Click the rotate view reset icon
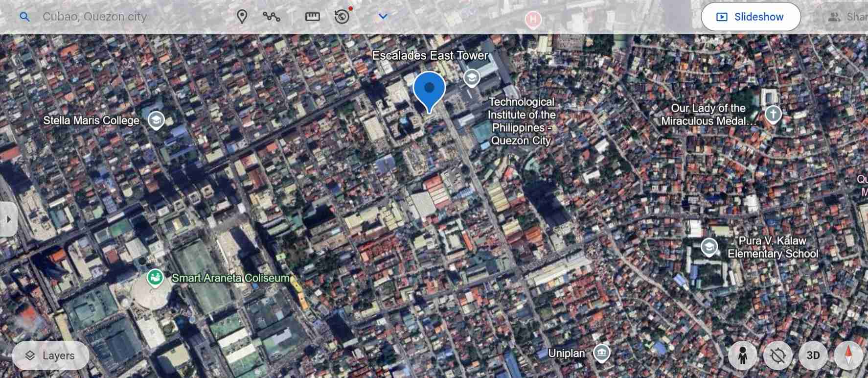This screenshot has width=868, height=378. (778, 355)
